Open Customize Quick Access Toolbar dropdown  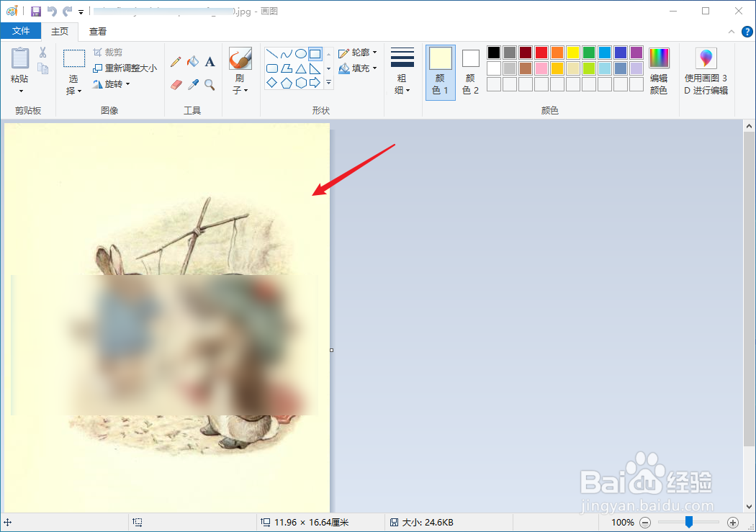pos(81,12)
